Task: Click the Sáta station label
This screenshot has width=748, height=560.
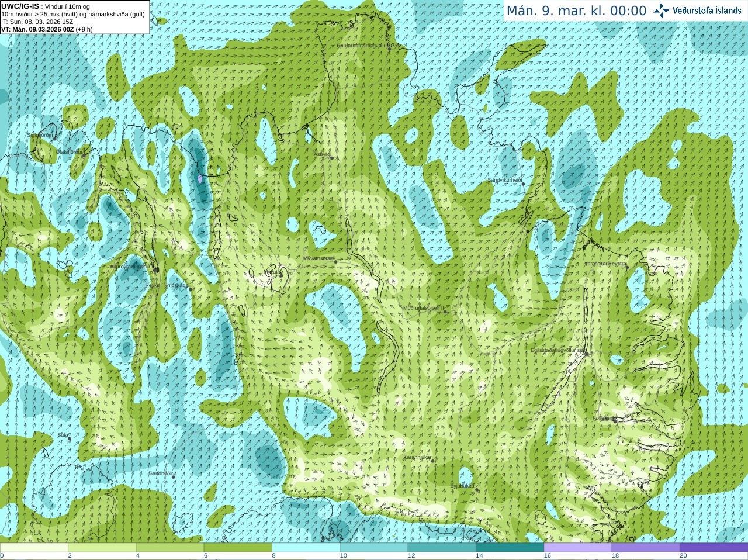Action: [x=63, y=435]
